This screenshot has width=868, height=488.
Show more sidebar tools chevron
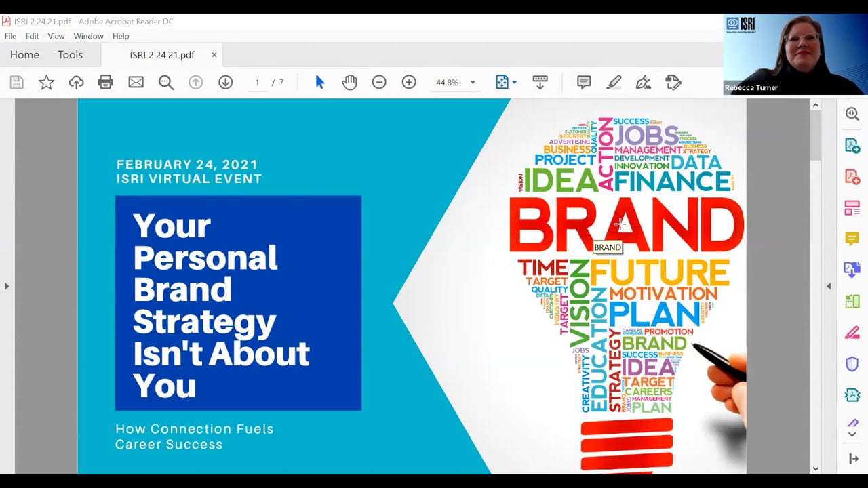click(x=852, y=434)
